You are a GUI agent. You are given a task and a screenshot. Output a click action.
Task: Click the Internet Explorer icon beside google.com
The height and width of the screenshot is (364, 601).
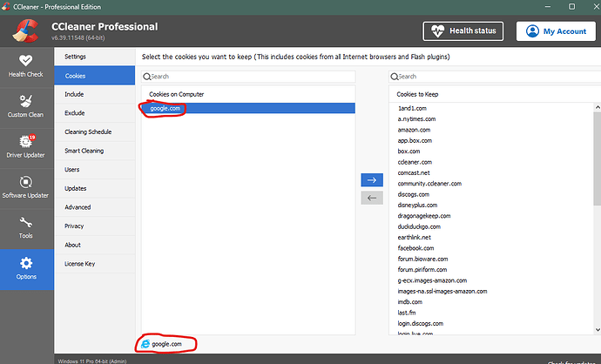coord(145,344)
